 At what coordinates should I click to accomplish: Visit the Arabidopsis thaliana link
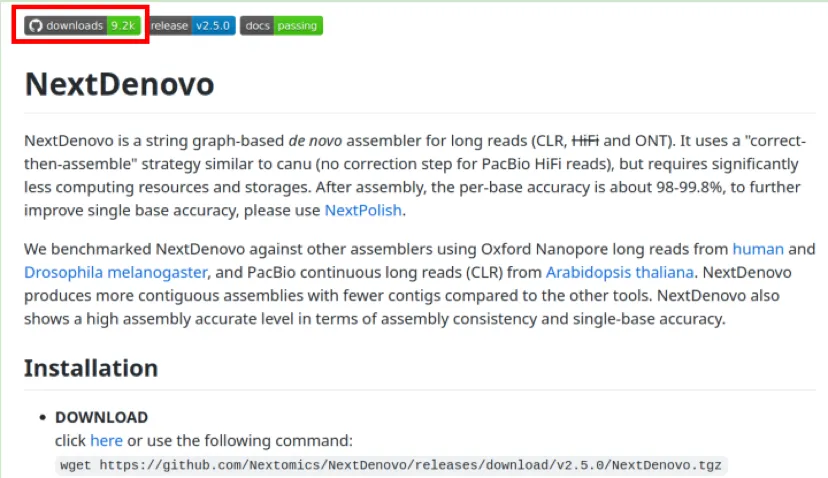pos(619,272)
